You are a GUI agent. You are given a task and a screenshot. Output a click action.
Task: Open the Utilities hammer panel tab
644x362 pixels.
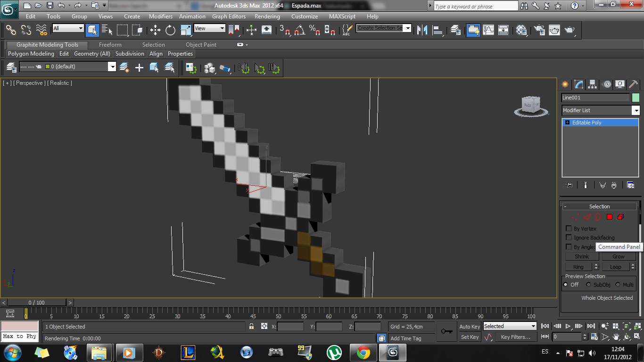(634, 84)
